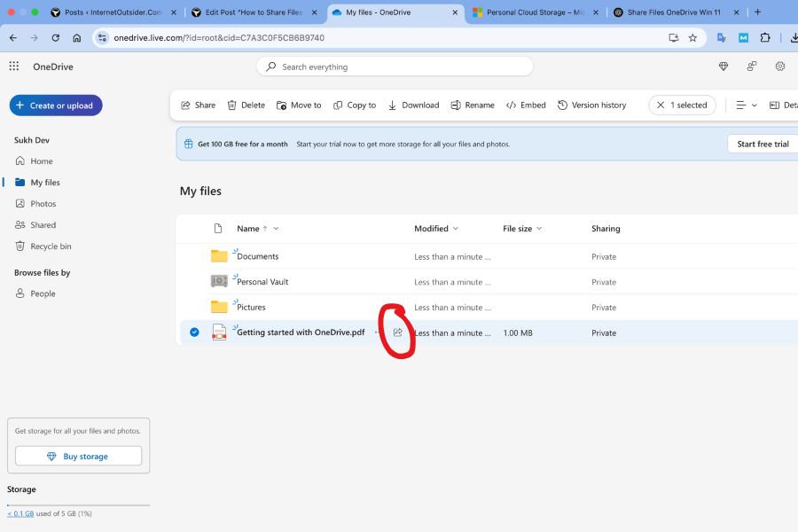Open the < 0.1 GB storage link
The height and width of the screenshot is (532, 798).
pyautogui.click(x=20, y=513)
